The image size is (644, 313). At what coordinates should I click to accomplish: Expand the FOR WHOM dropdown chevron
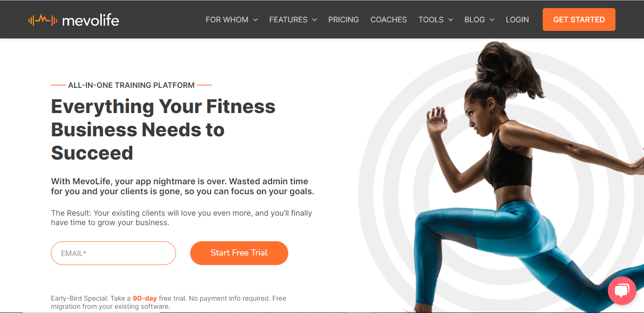coord(255,20)
